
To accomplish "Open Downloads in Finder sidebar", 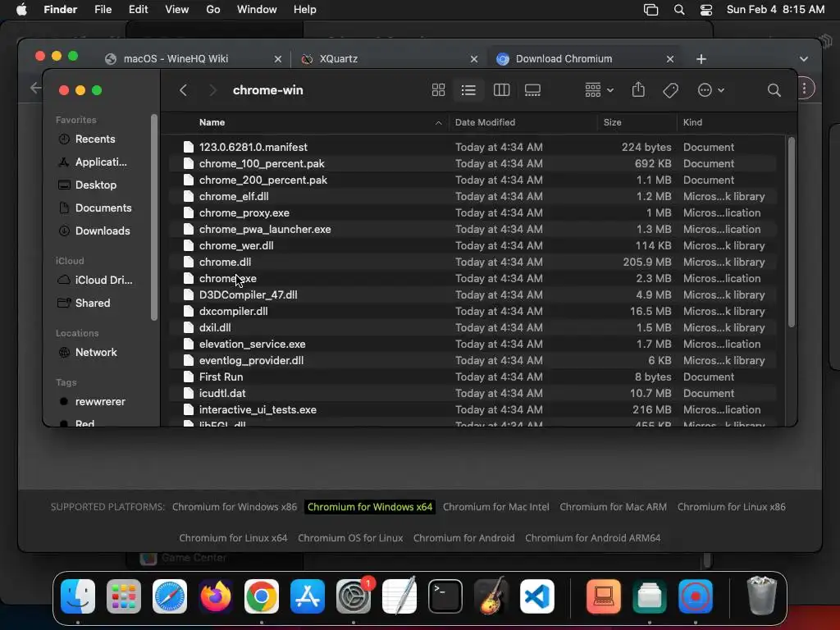I will coord(103,231).
